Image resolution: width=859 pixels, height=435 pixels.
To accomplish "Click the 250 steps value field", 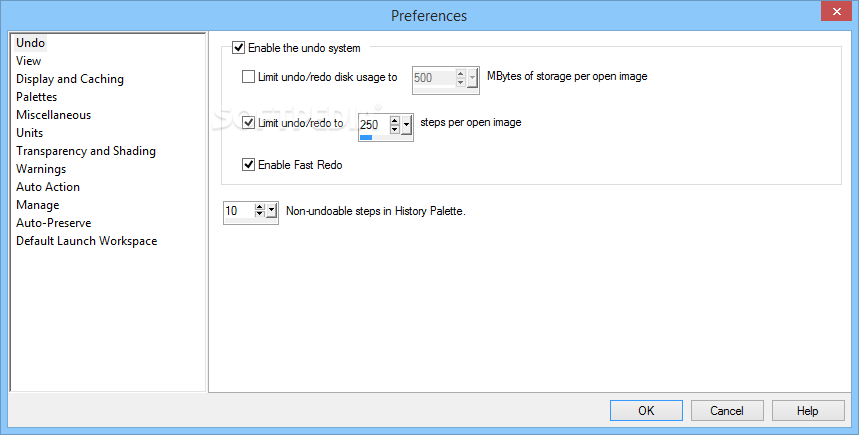I will (x=374, y=125).
